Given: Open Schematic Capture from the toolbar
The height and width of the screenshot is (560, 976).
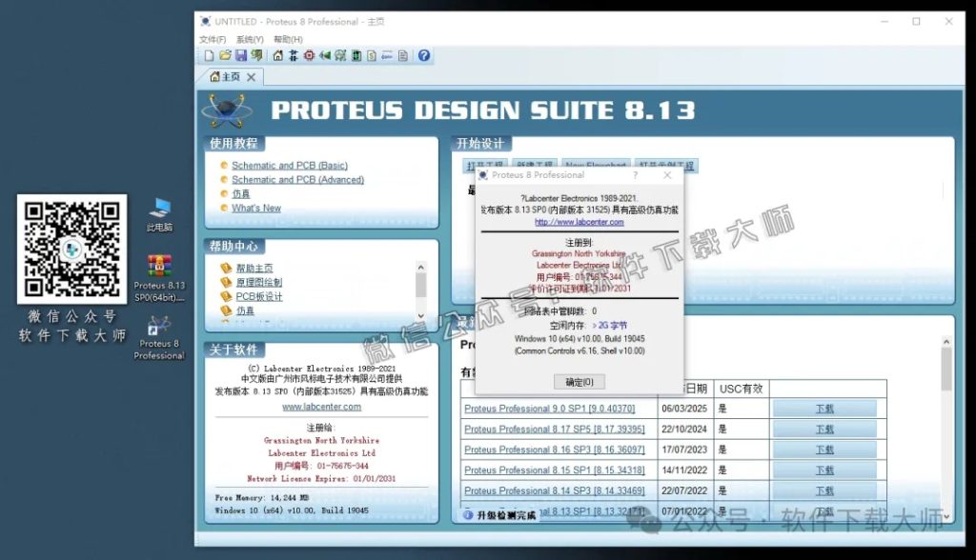Looking at the screenshot, I should 294,54.
